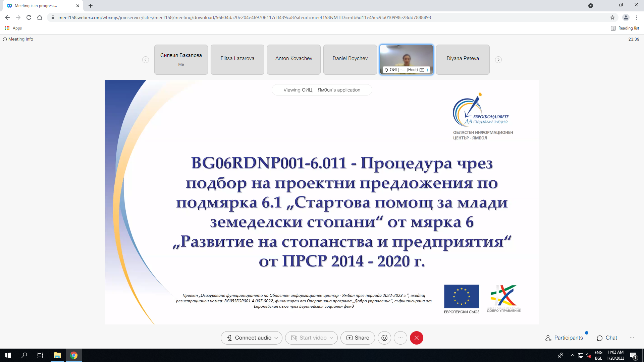
Task: Open File Explorer from the taskbar
Action: [x=57, y=355]
